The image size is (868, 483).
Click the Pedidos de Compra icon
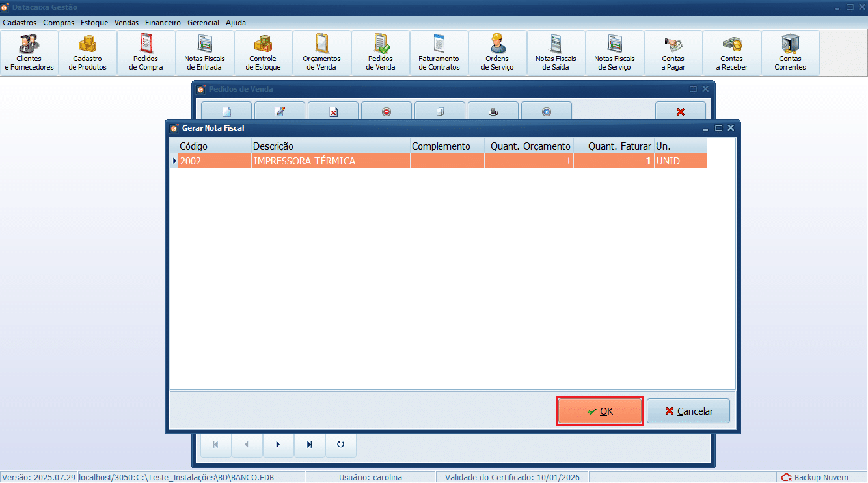(x=146, y=53)
